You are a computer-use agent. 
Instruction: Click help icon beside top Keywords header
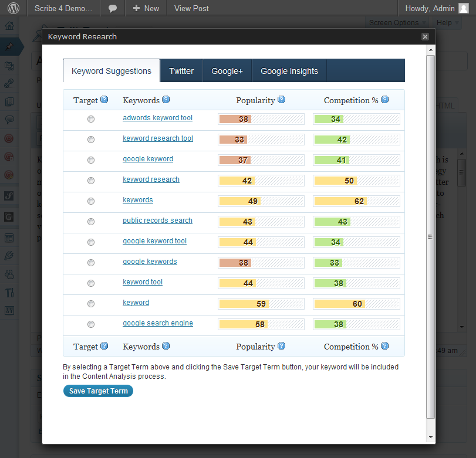(166, 100)
